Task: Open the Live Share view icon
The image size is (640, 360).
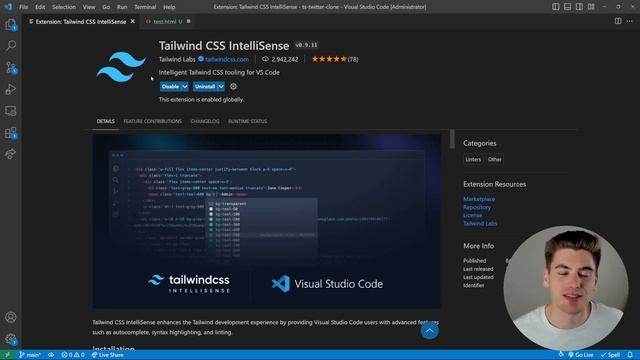Action: (x=11, y=154)
